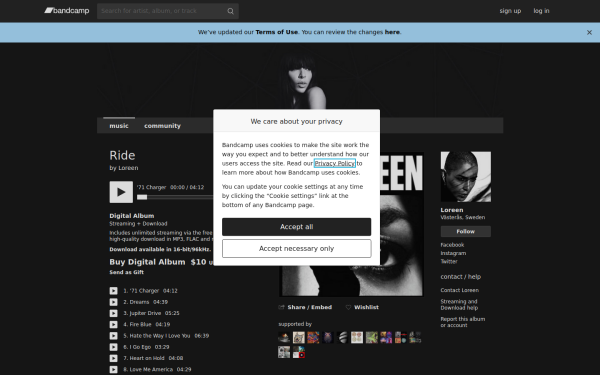Switch to the community tab
This screenshot has height=375, width=600.
tap(162, 126)
